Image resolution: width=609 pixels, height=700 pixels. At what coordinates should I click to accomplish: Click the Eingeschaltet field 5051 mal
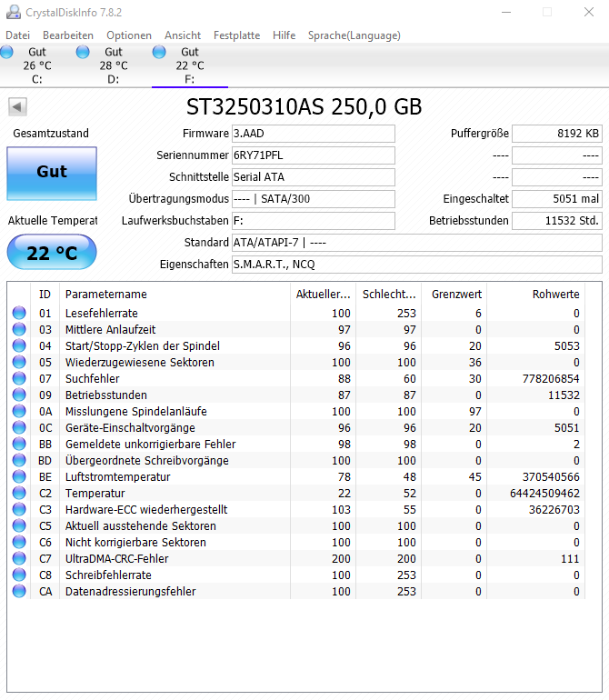click(557, 199)
